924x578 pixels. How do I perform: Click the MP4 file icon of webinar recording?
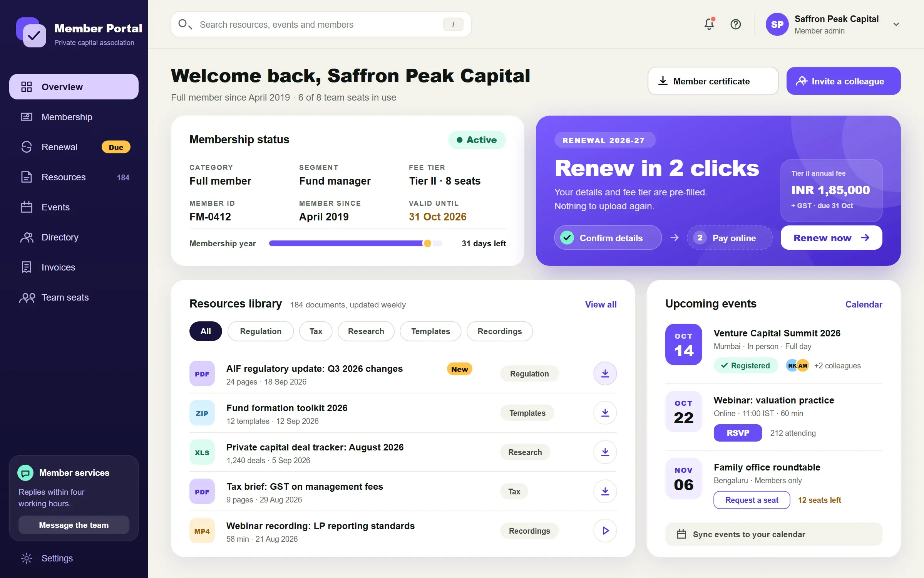point(202,531)
